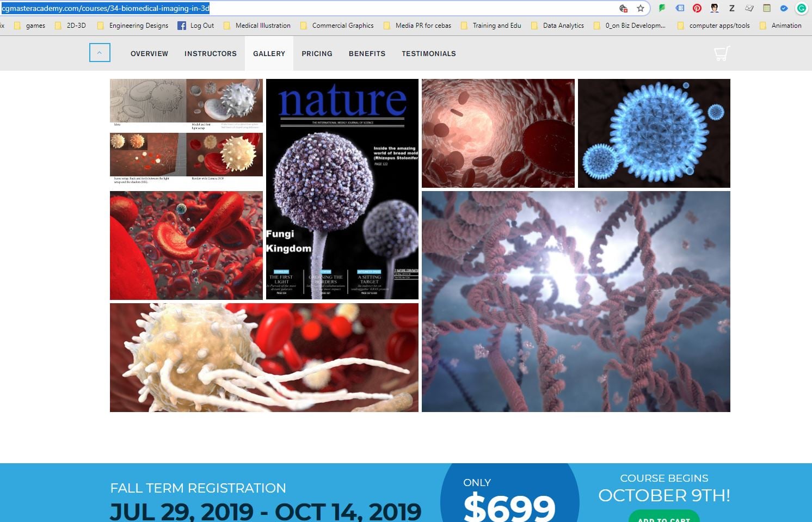Open the Z letter extension
812x522 pixels.
click(x=732, y=8)
